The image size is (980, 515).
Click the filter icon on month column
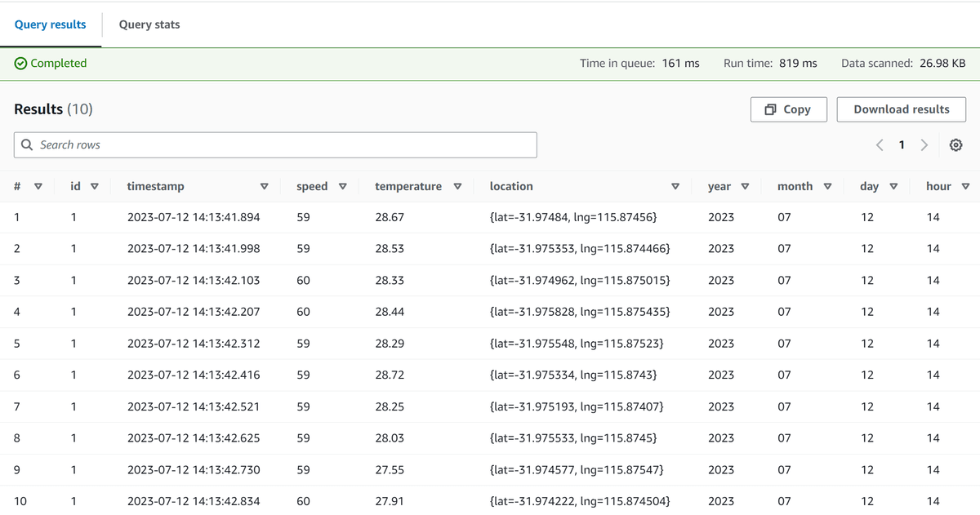click(x=827, y=186)
